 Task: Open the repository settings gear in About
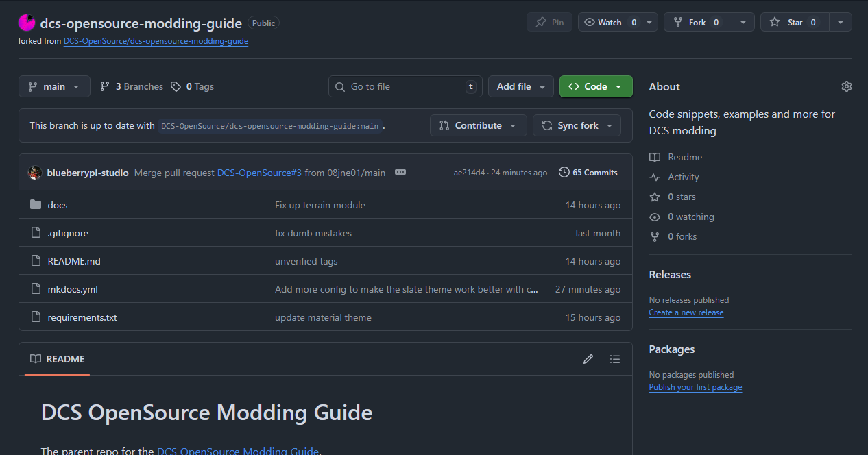click(846, 86)
